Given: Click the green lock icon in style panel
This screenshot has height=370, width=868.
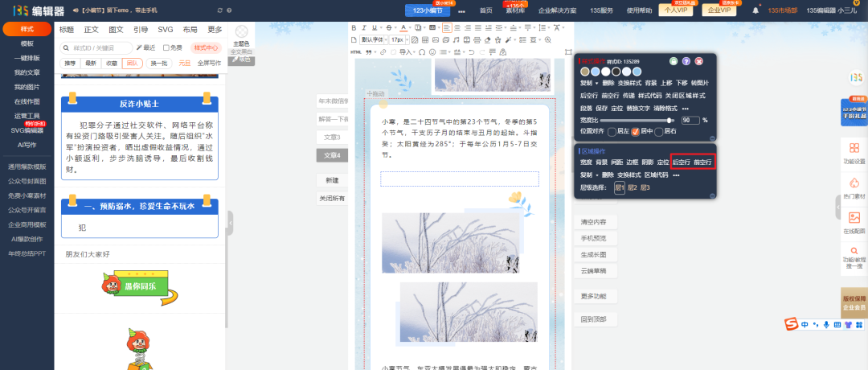Looking at the screenshot, I should click(674, 61).
